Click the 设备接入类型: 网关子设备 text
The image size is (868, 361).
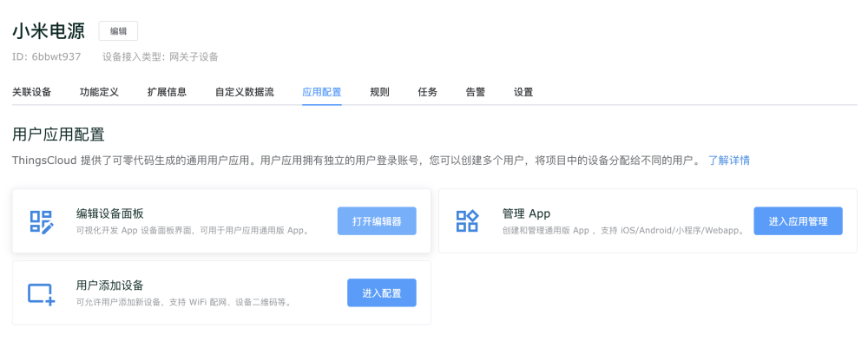(161, 56)
